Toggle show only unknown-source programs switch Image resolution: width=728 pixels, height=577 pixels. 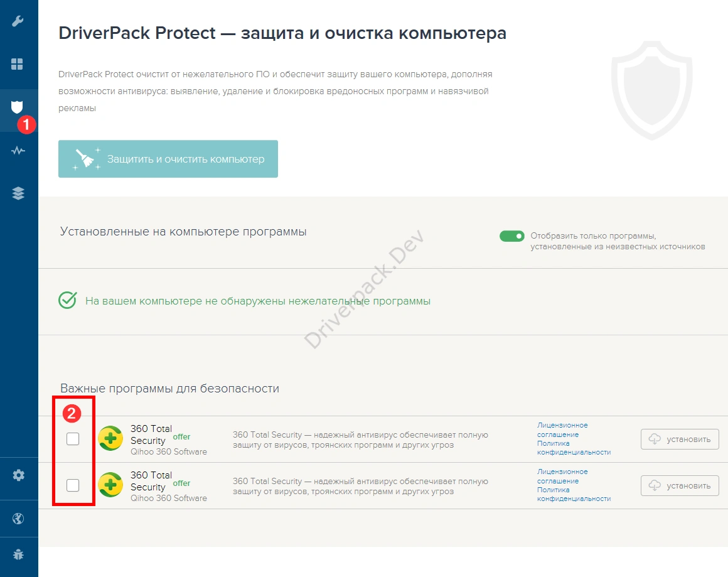[511, 236]
